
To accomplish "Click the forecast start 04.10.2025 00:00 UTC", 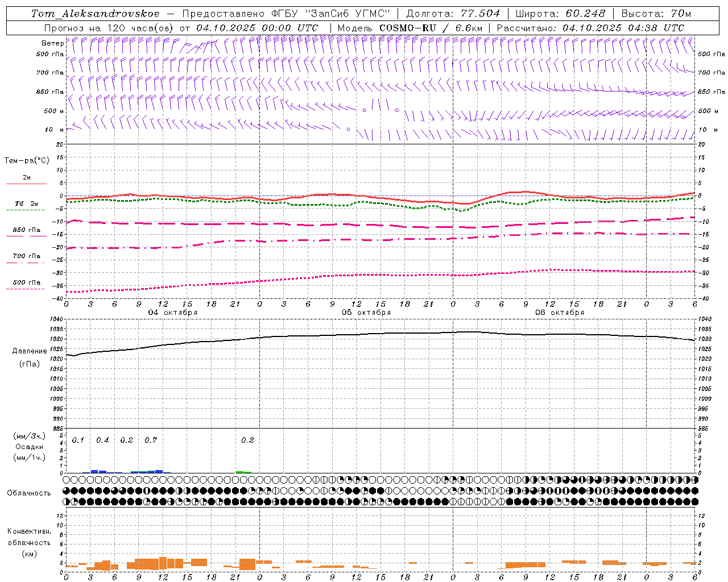I will [x=257, y=28].
